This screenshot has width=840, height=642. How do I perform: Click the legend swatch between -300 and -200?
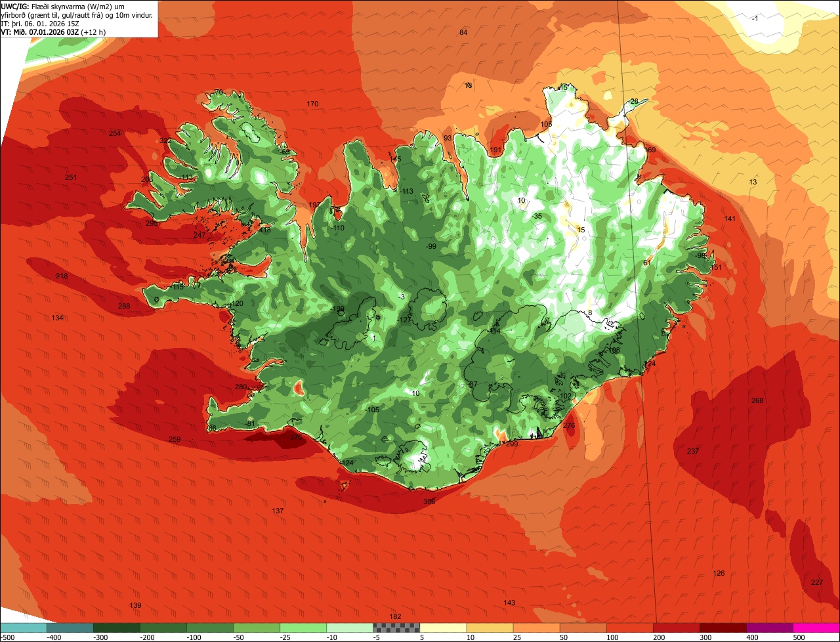pyautogui.click(x=116, y=628)
